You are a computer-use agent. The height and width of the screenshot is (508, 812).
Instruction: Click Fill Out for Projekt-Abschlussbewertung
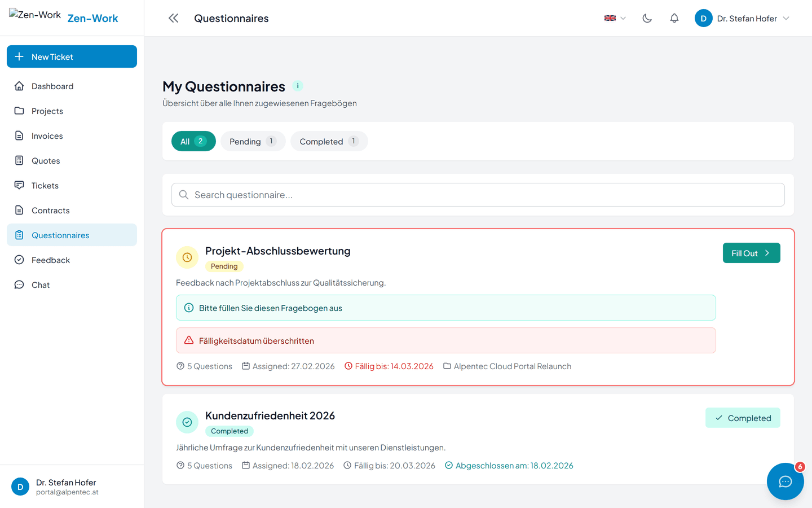(x=752, y=253)
